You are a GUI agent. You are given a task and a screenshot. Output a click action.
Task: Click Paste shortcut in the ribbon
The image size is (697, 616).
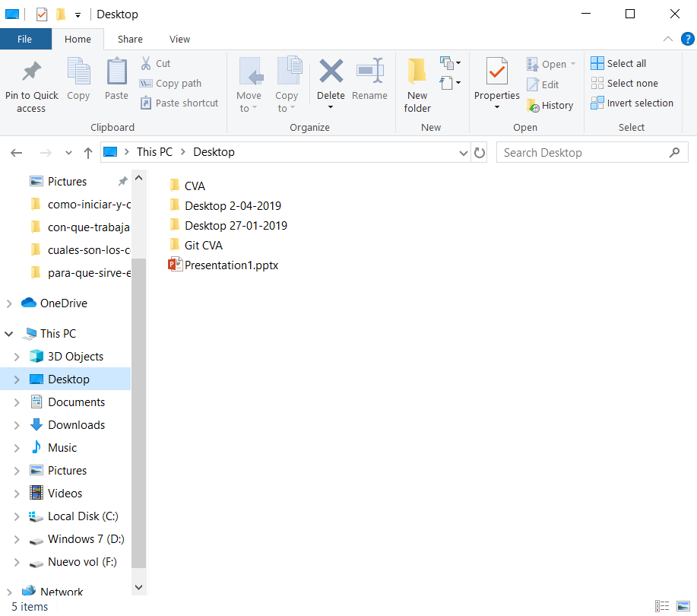179,103
